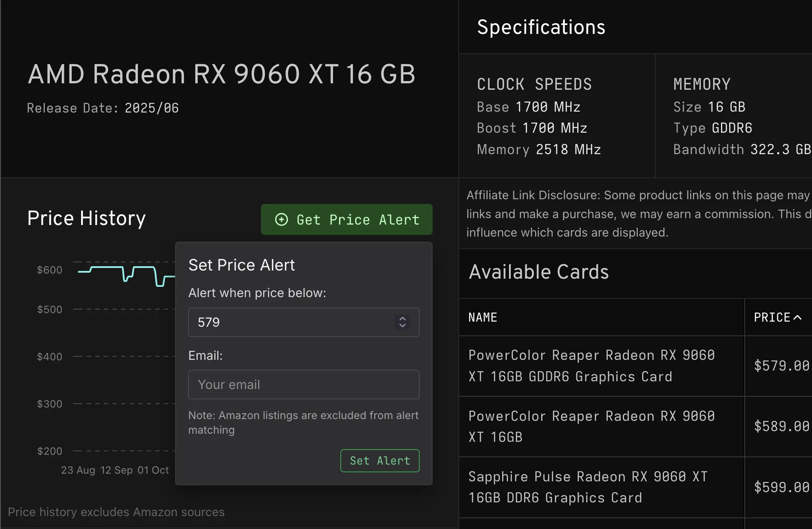Sort cards by the NAME column header
The image size is (812, 529).
point(482,317)
